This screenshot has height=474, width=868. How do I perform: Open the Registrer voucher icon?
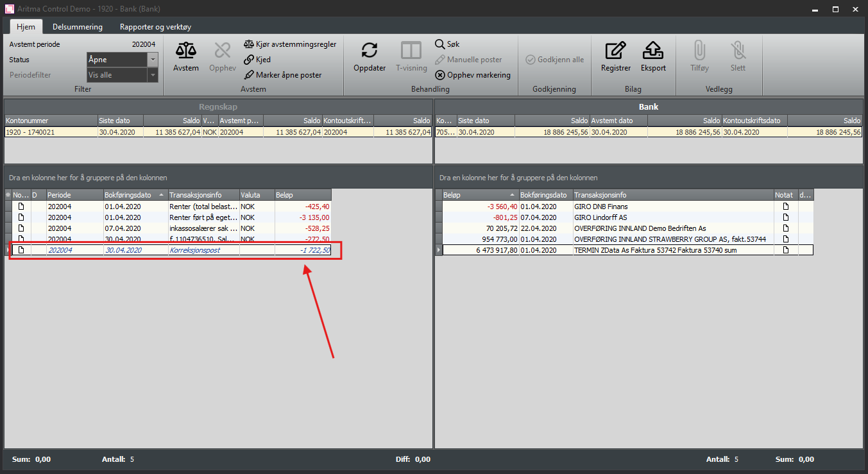(x=615, y=51)
